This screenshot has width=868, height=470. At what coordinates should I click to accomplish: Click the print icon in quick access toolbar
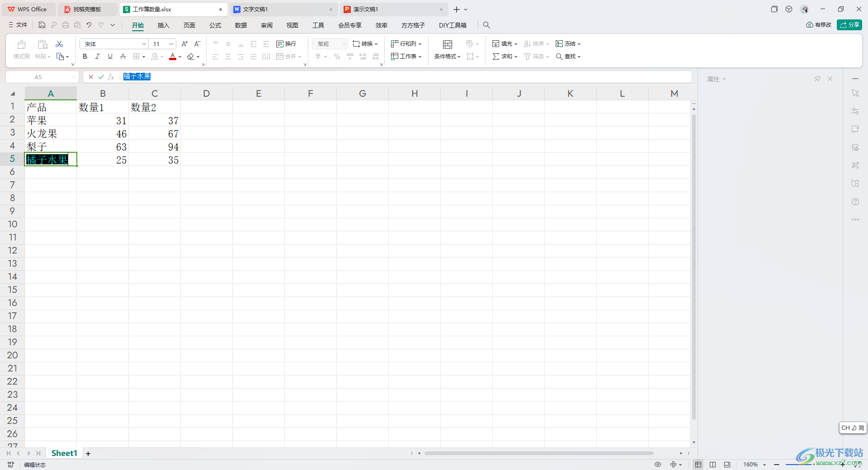click(66, 25)
